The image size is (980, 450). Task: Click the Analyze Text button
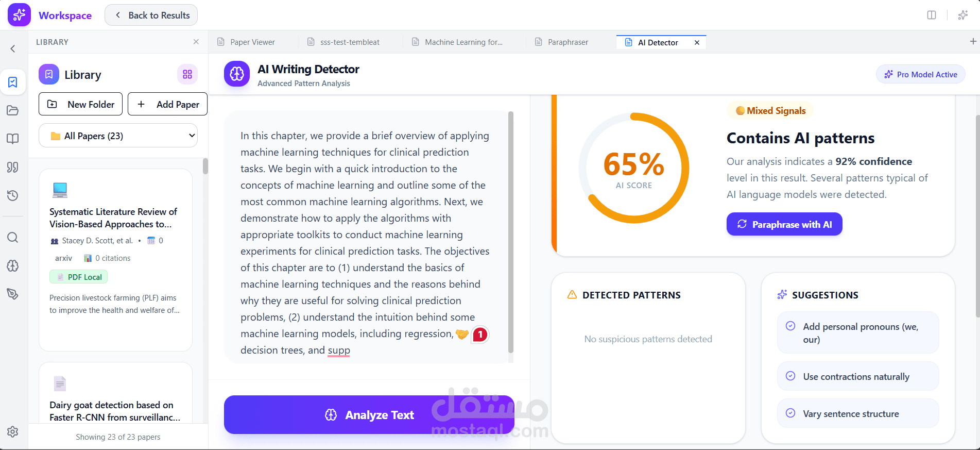coord(369,415)
